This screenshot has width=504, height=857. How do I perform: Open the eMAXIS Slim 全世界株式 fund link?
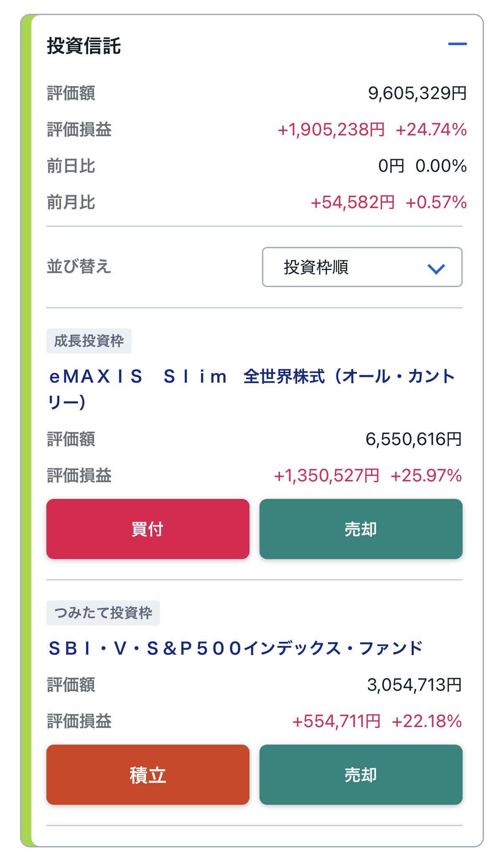(x=252, y=389)
